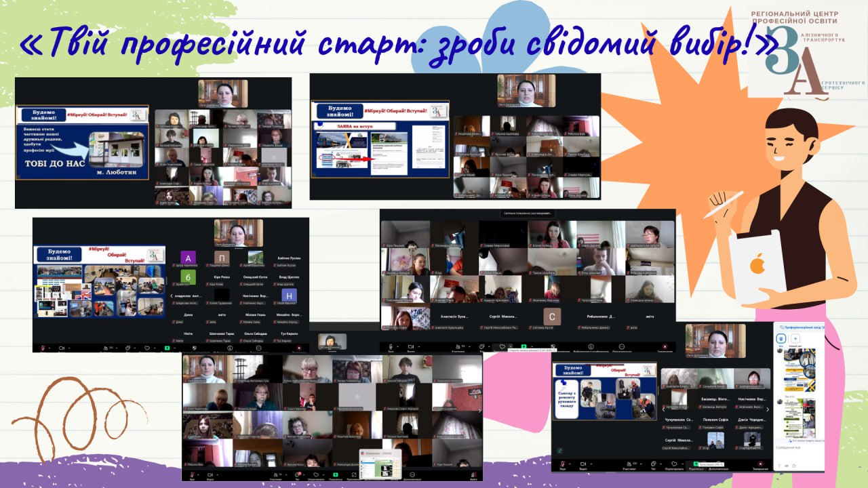Click the message input field in chat panel

[x=797, y=448]
